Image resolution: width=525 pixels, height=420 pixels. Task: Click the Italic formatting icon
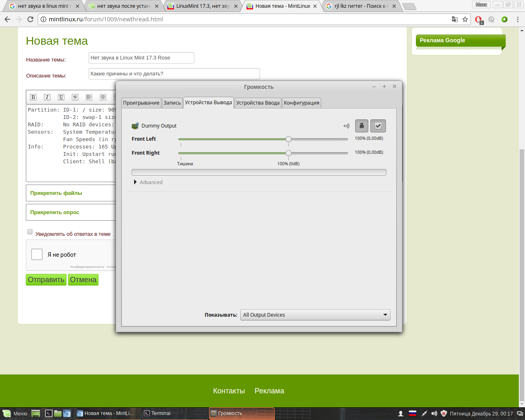tap(47, 97)
